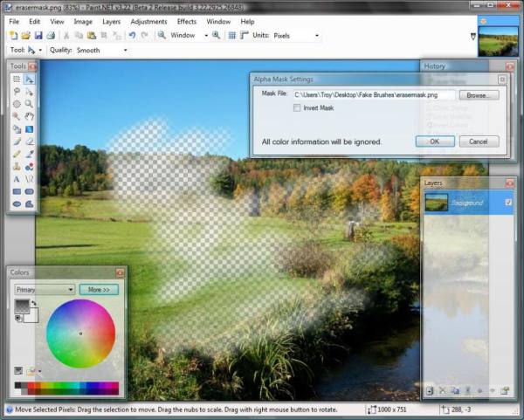Click the Save icon in toolbar
This screenshot has height=420, width=524.
38,36
